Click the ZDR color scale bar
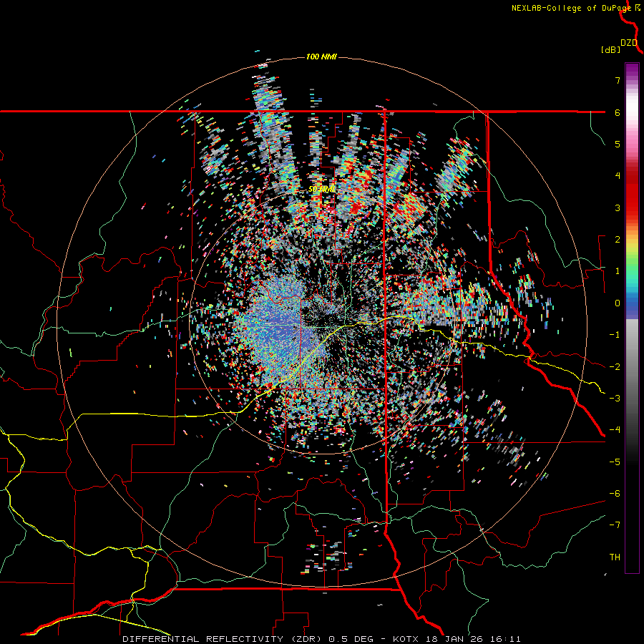644x644 pixels. pyautogui.click(x=632, y=318)
